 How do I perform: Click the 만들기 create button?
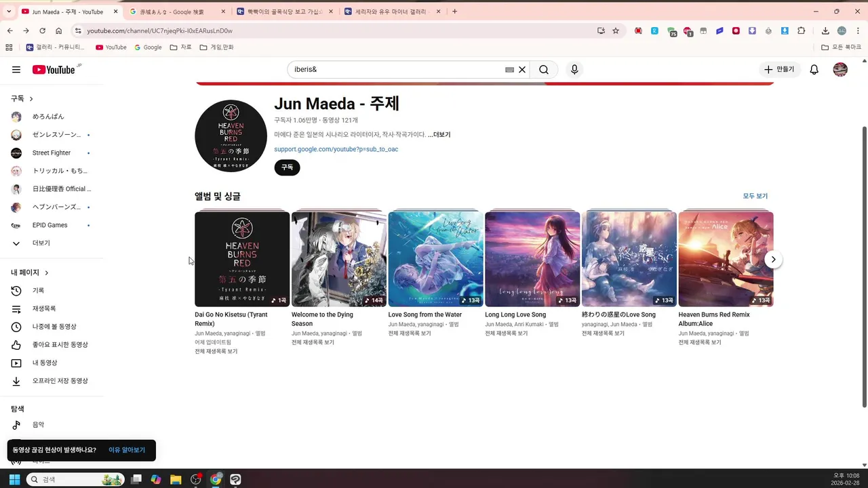[779, 70]
